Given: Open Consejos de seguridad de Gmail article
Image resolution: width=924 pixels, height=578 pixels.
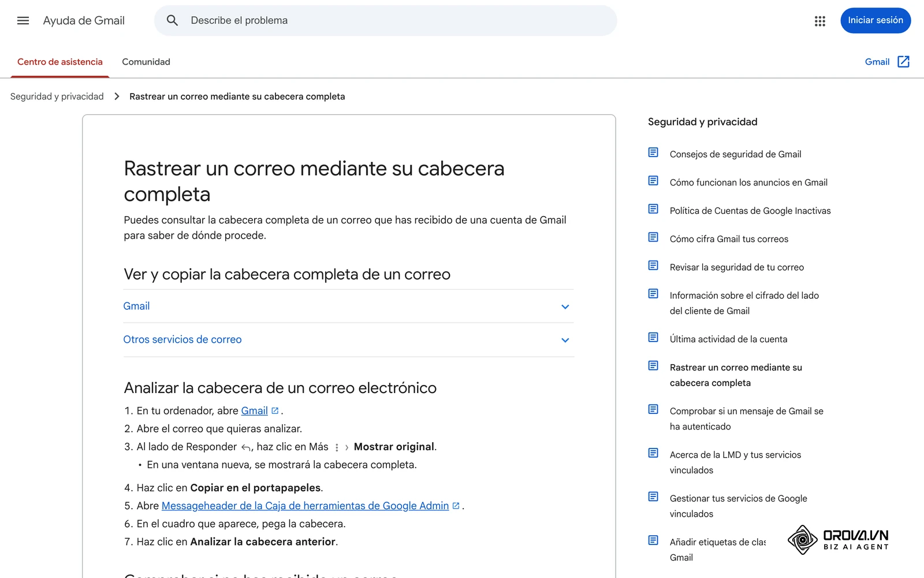Looking at the screenshot, I should (735, 154).
